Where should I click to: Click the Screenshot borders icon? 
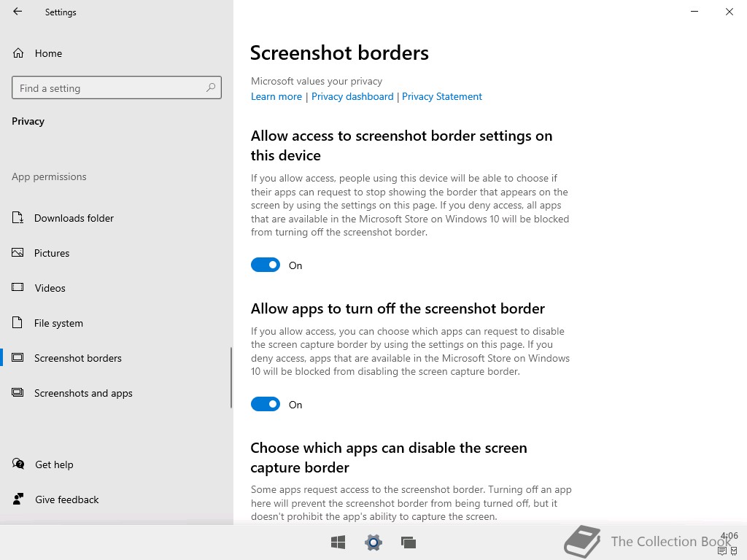click(18, 357)
